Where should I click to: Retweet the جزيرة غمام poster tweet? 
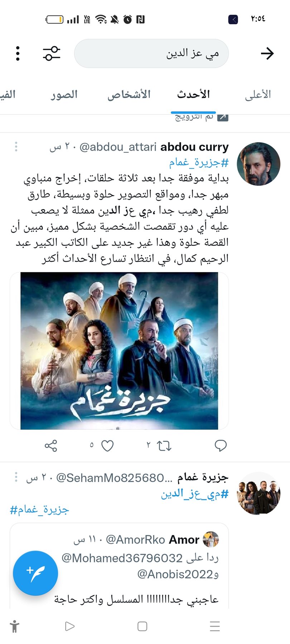pyautogui.click(x=164, y=445)
